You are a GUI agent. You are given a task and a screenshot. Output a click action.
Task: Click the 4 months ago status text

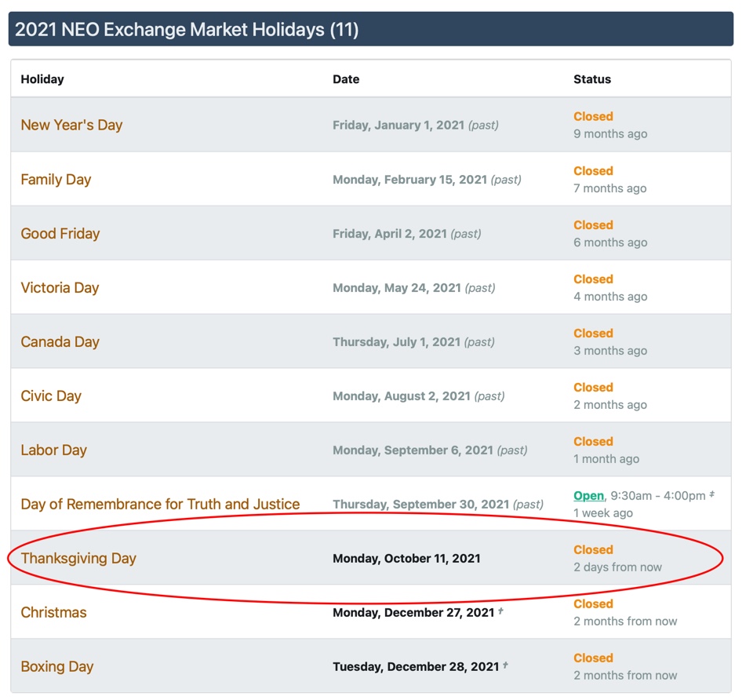(610, 297)
